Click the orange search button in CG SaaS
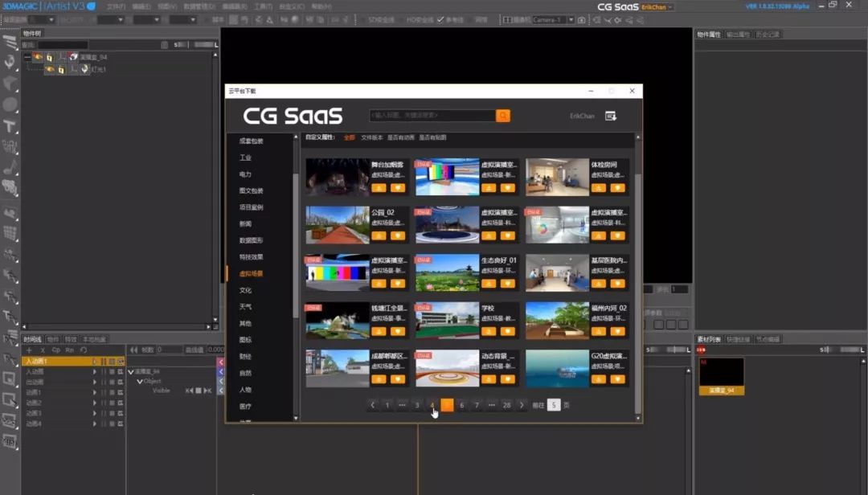Image resolution: width=868 pixels, height=495 pixels. point(502,116)
